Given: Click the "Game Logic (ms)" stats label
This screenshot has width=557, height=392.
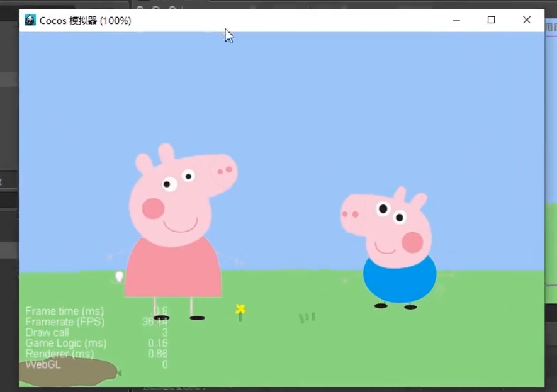Looking at the screenshot, I should point(66,343).
